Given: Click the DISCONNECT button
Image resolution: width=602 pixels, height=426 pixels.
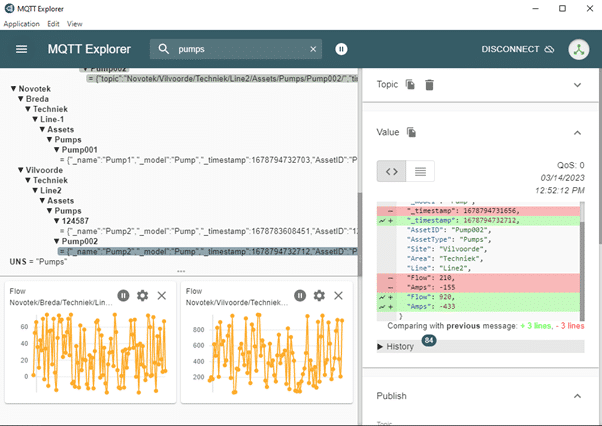Looking at the screenshot, I should (517, 49).
